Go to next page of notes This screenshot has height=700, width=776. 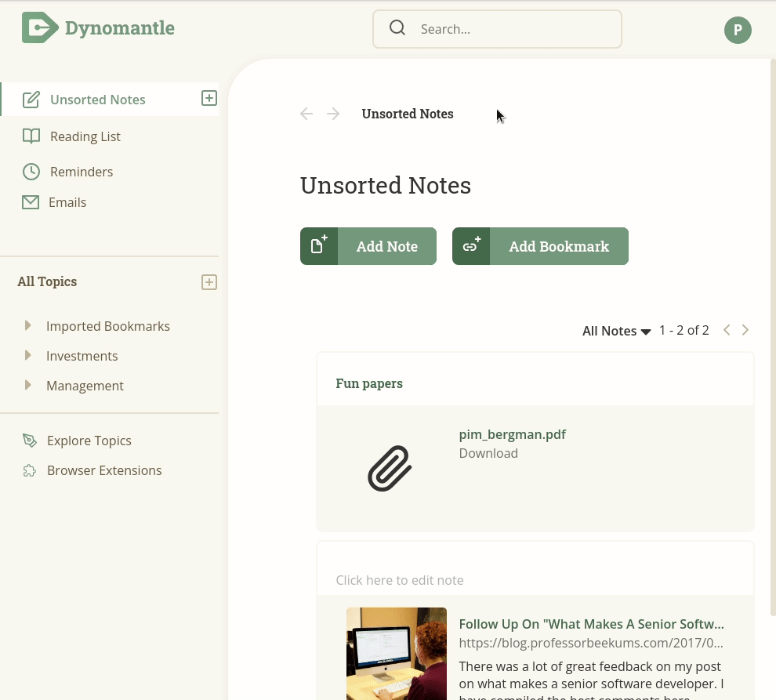[745, 330]
